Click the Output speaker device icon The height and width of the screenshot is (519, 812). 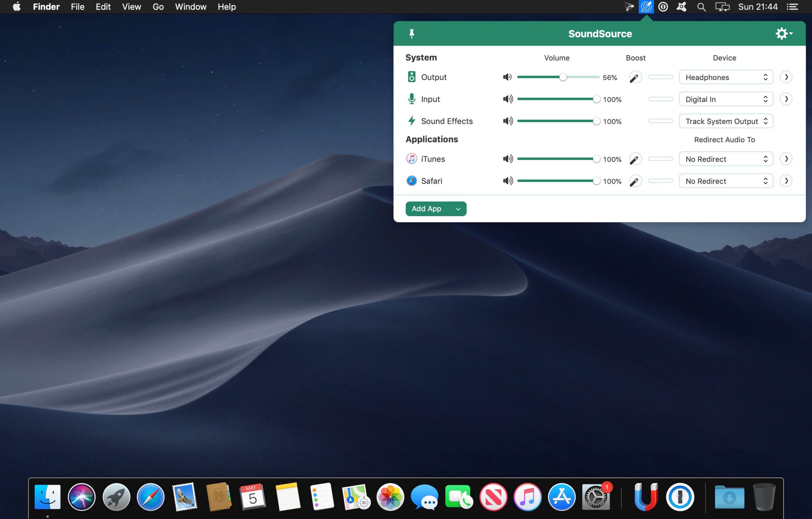click(x=412, y=77)
